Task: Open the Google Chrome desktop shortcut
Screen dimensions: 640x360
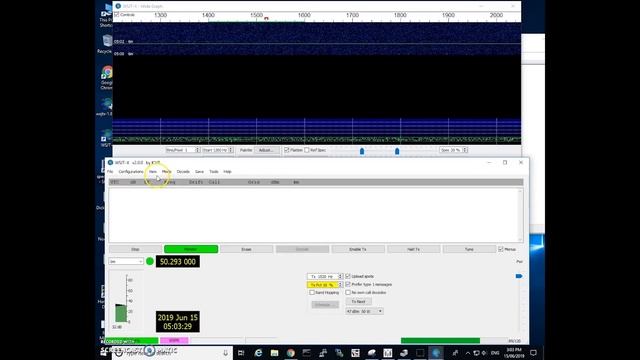Action: tap(107, 78)
